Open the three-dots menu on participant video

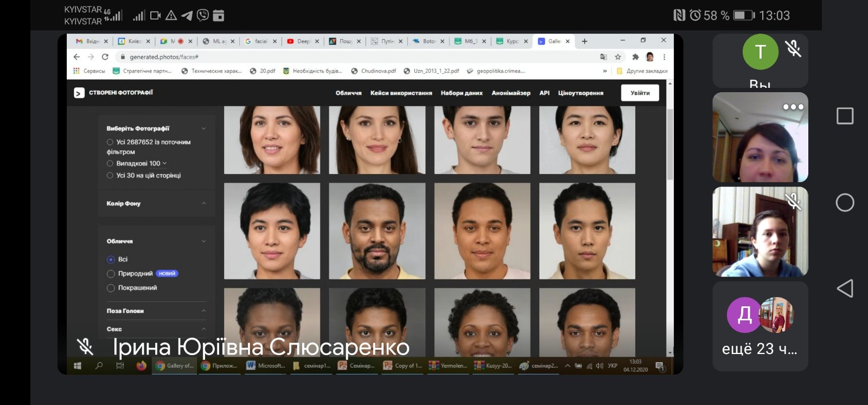click(x=793, y=107)
